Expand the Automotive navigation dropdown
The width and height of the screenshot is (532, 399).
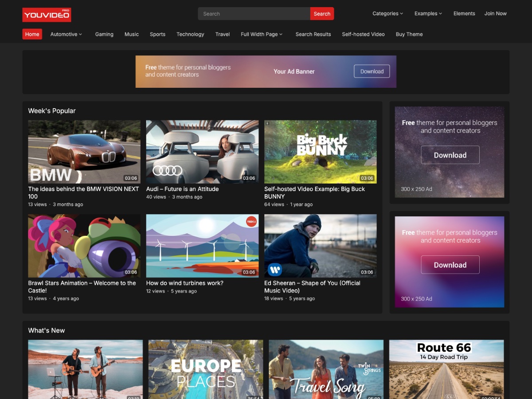[x=66, y=34]
